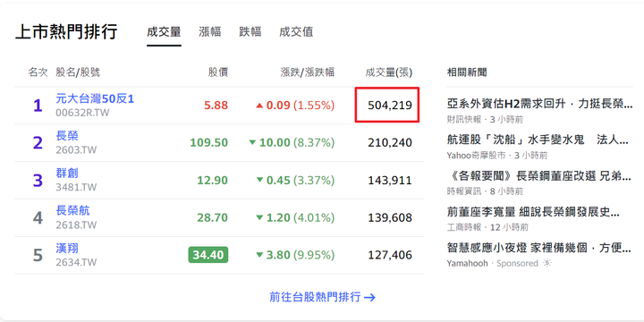Click the stock code 00632R.TW
This screenshot has width=644, height=322.
tap(82, 112)
